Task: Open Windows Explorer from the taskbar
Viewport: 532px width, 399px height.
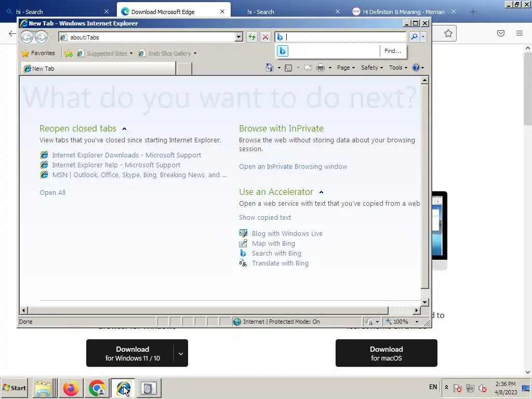Action: pos(44,388)
